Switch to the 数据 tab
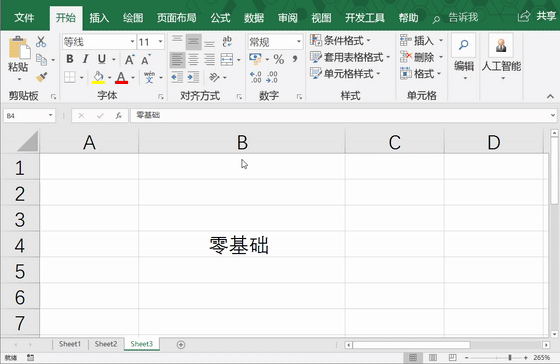560x364 pixels. click(x=254, y=18)
